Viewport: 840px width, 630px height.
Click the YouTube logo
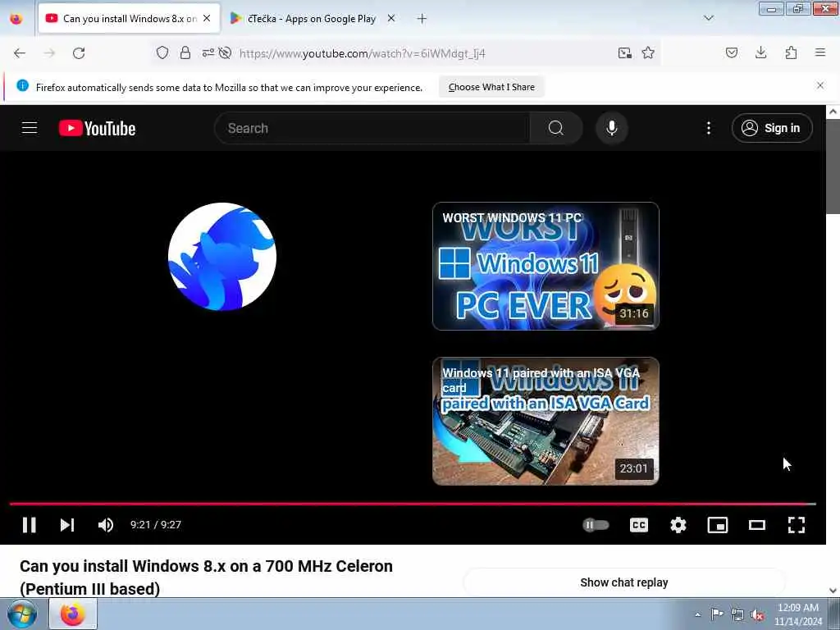pyautogui.click(x=97, y=128)
